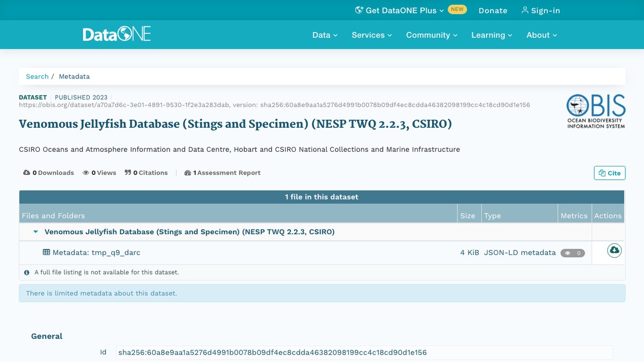Click the Id field with the sha256 value

click(364, 352)
